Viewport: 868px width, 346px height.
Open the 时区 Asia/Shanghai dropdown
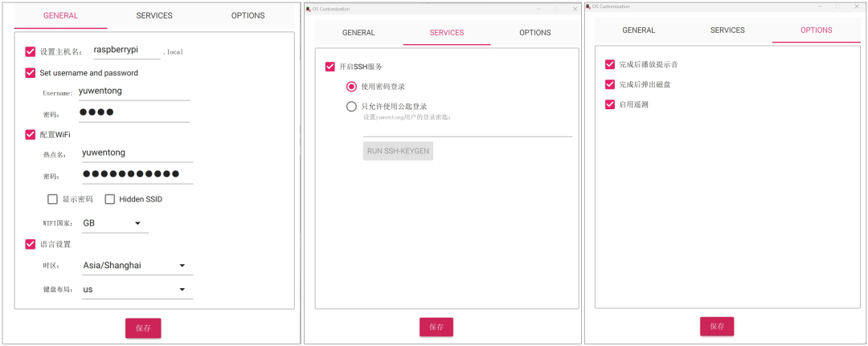point(137,265)
